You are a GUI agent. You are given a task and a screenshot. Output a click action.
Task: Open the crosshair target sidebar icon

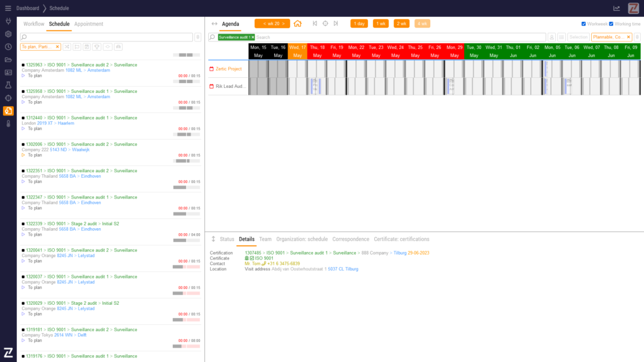(x=8, y=98)
